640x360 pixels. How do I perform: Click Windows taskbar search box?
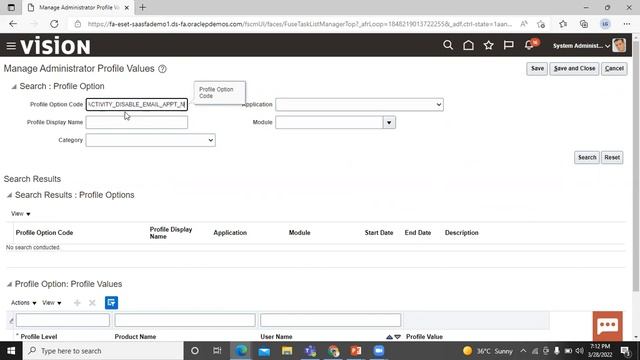click(103, 351)
